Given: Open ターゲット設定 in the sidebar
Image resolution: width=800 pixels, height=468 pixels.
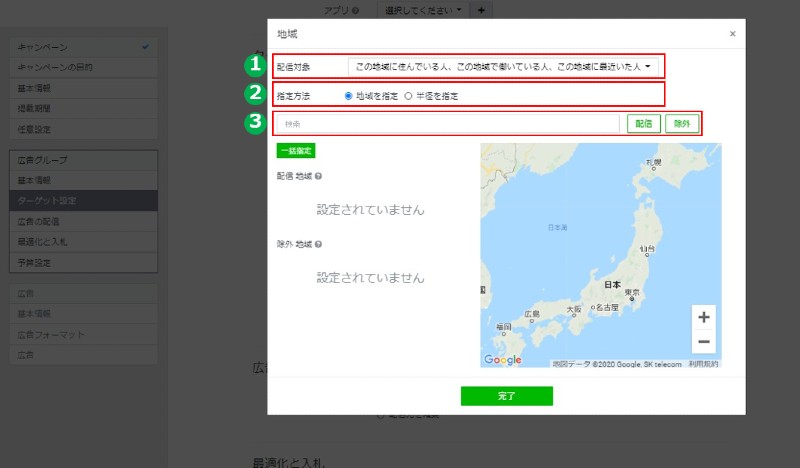Looking at the screenshot, I should pyautogui.click(x=82, y=201).
